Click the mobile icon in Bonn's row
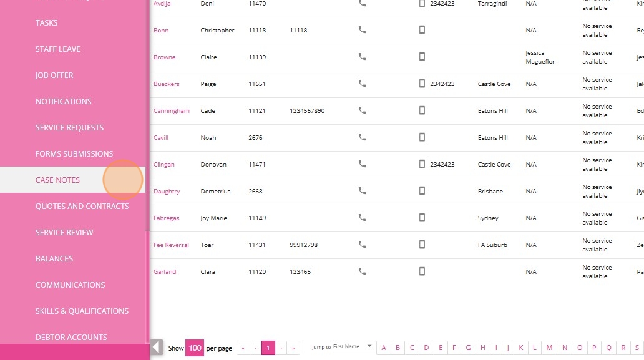The image size is (644, 360). pyautogui.click(x=422, y=29)
